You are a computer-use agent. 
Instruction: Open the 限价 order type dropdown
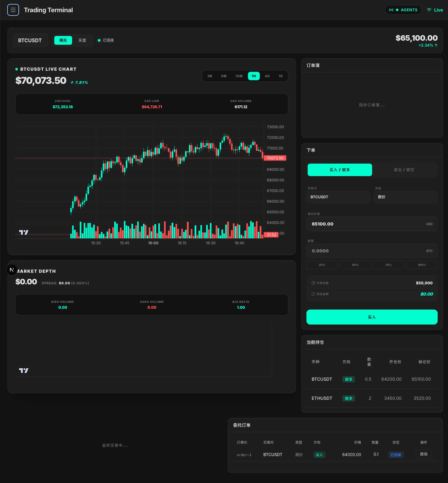405,197
